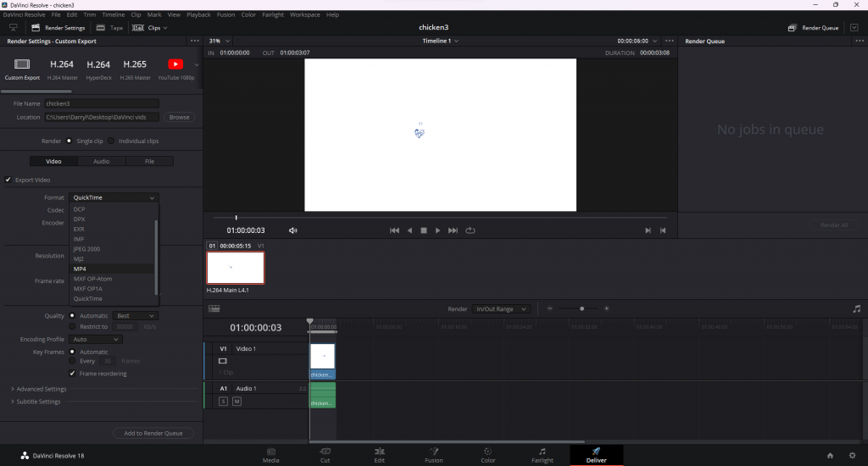Select Single clip render option
Viewport: 868px width, 466px height.
click(x=70, y=141)
